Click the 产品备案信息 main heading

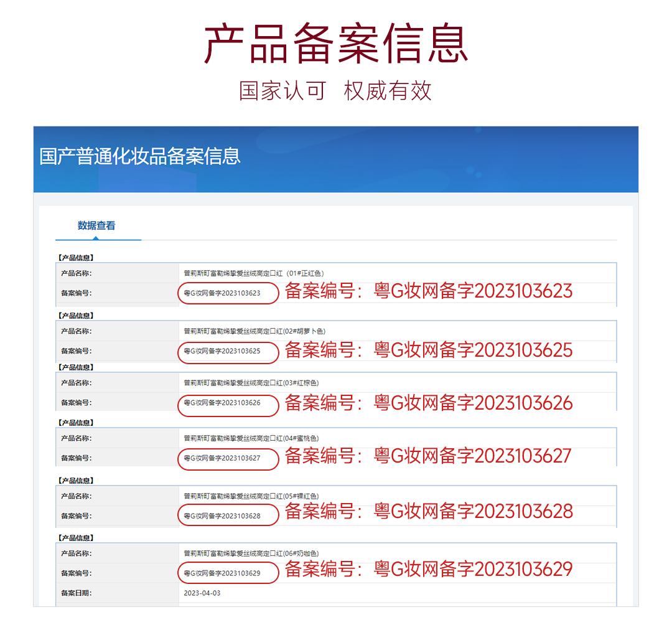(x=336, y=44)
